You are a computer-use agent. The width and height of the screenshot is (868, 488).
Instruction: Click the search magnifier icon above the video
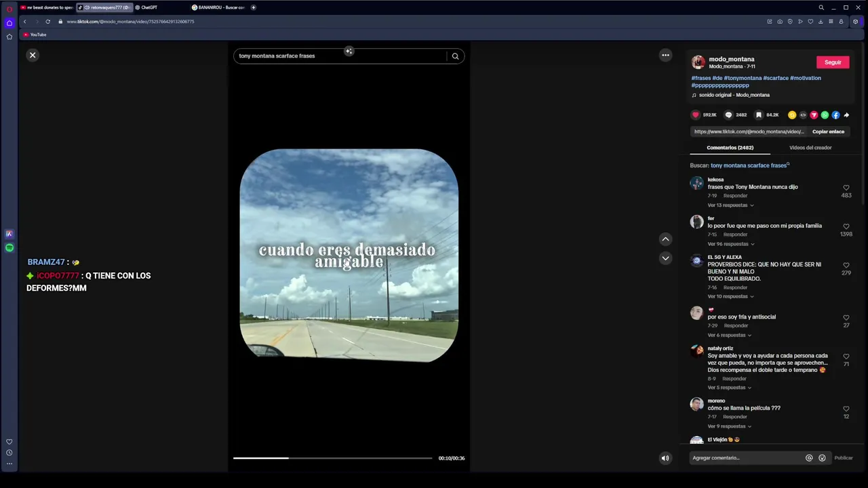[455, 56]
